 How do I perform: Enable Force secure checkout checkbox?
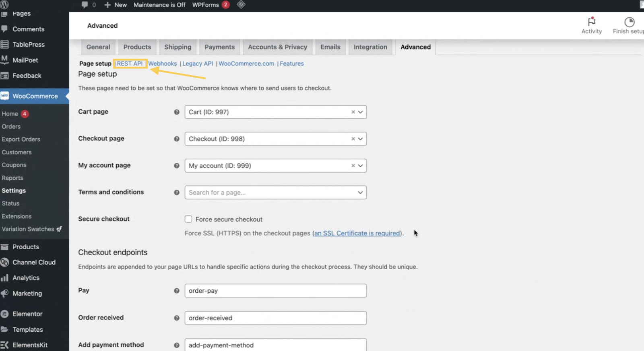pos(188,219)
